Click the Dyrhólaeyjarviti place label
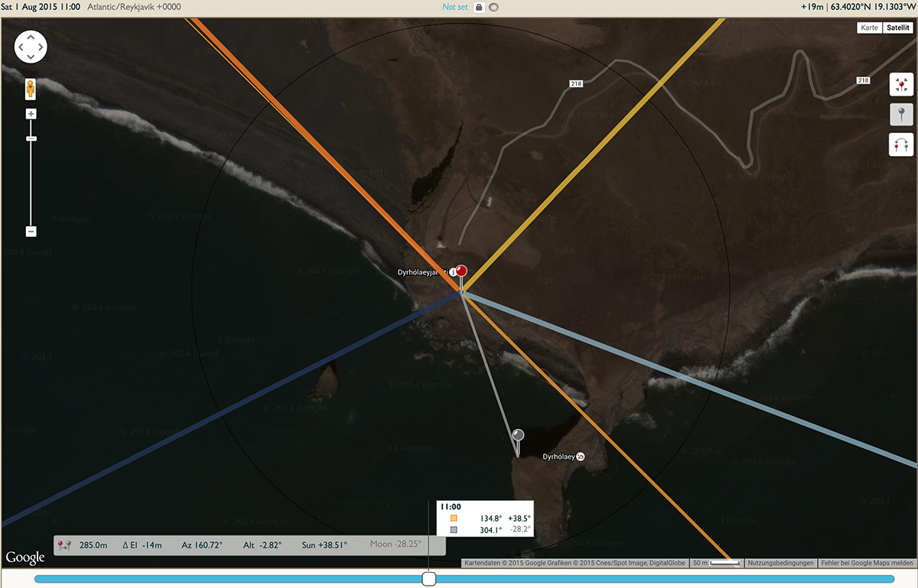918x588 pixels. coord(422,272)
